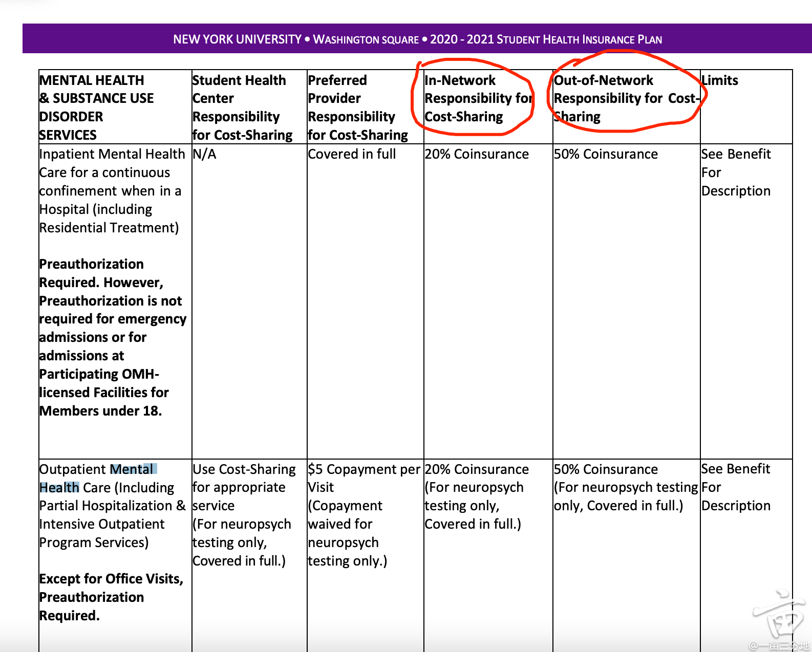
Task: Click the "Student Health Center Responsibility" column header
Action: tap(242, 107)
